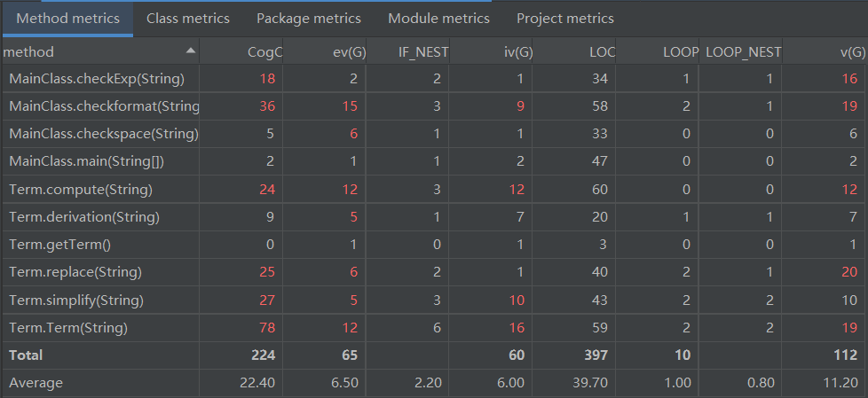Viewport: 868px width, 398px height.
Task: Open the Module metrics tab
Action: (439, 19)
